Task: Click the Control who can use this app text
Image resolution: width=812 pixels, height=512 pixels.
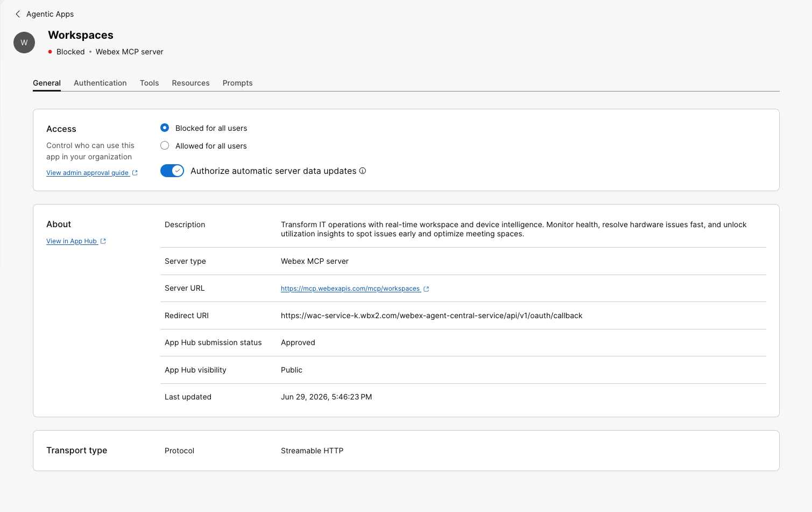Action: pyautogui.click(x=90, y=151)
